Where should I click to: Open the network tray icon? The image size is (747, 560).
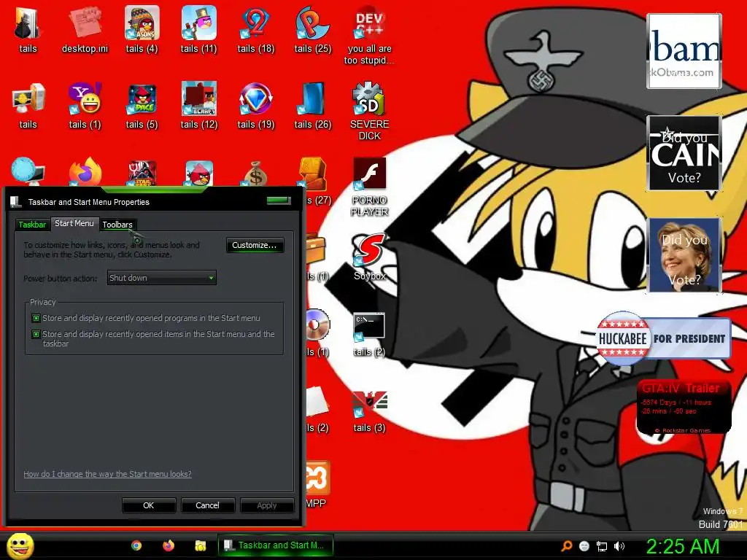pos(602,546)
